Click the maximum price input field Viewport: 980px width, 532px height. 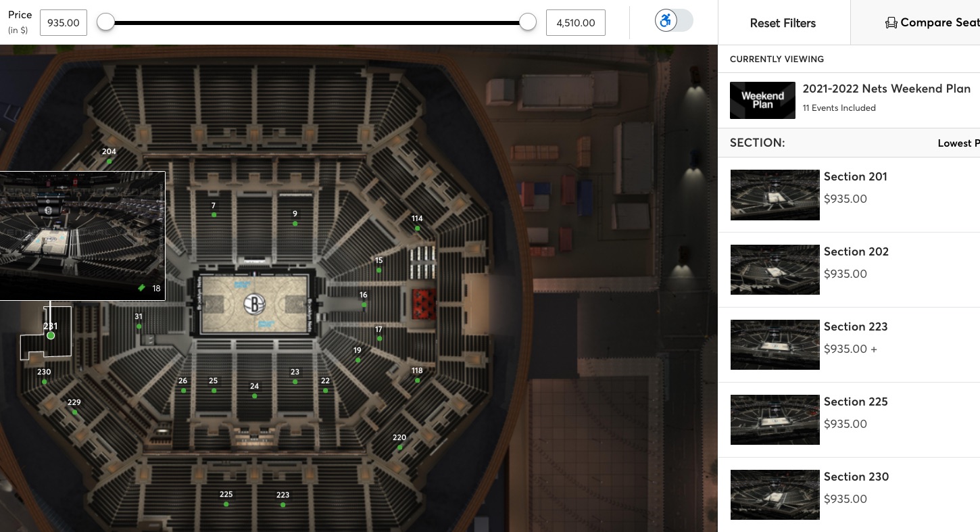point(575,22)
